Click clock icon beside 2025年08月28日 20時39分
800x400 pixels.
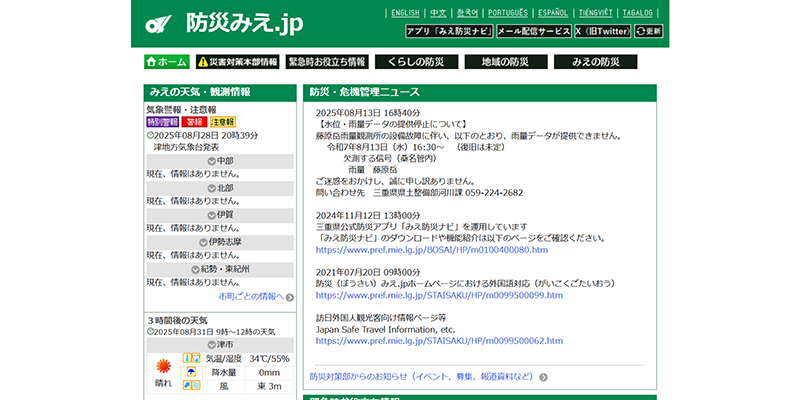coord(150,136)
